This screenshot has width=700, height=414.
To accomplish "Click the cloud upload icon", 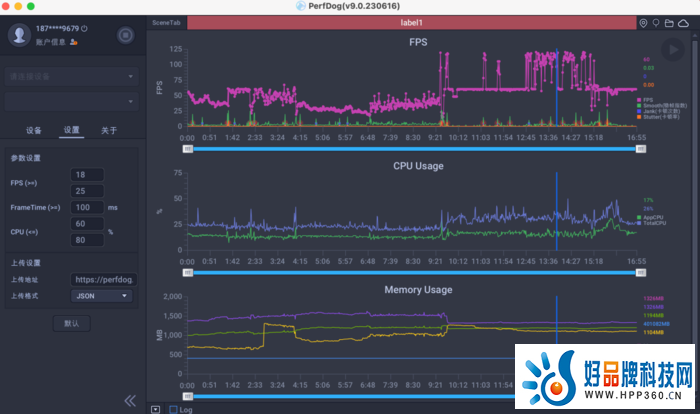I will click(683, 23).
